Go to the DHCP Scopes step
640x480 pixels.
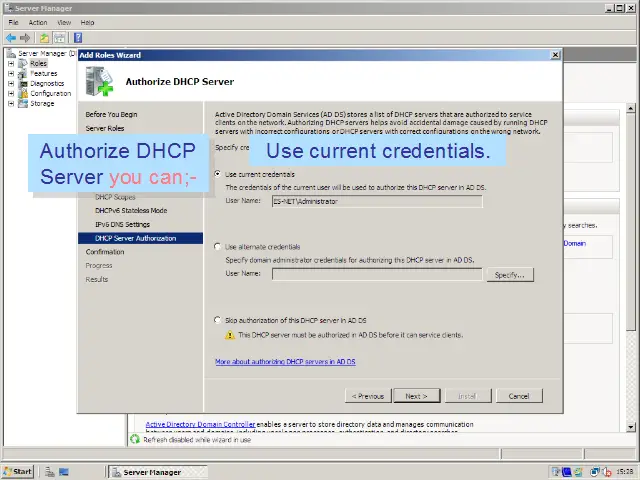click(x=115, y=197)
